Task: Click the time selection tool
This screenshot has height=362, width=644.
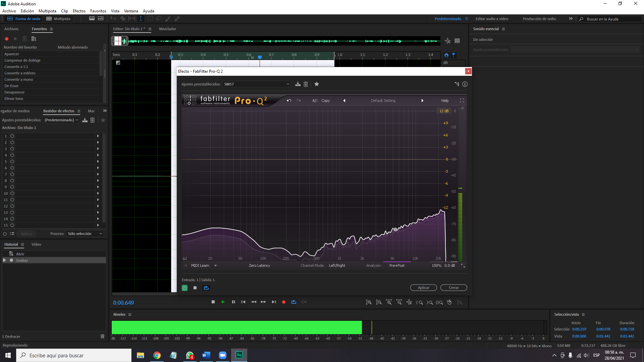Action: 141,19
